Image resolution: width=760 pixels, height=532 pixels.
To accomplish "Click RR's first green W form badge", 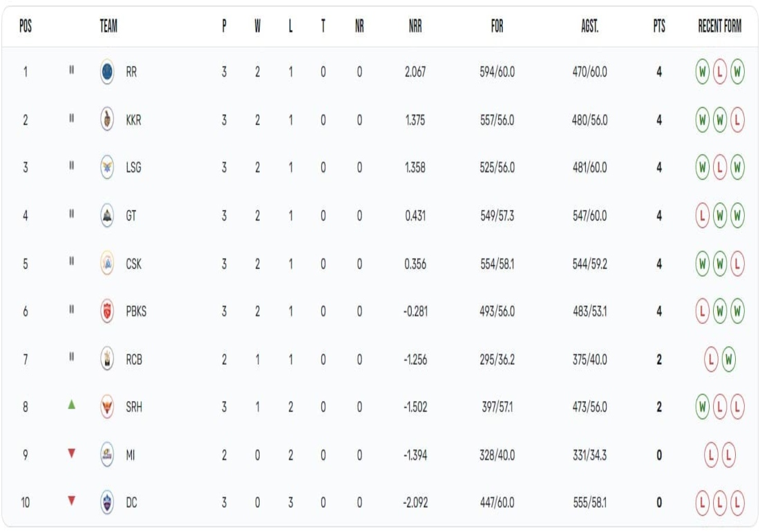I will (x=703, y=72).
